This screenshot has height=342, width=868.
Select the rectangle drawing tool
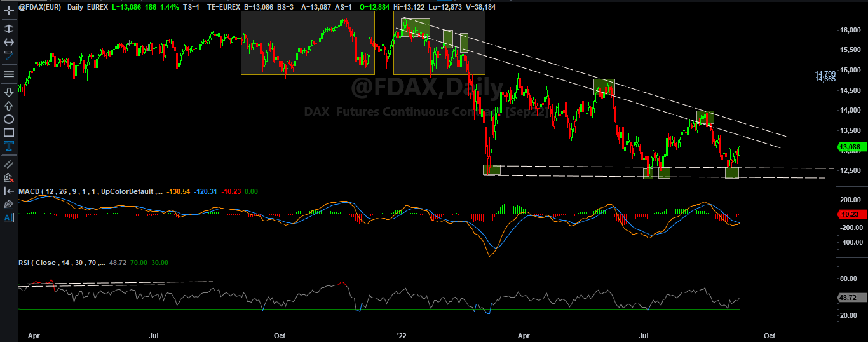9,133
